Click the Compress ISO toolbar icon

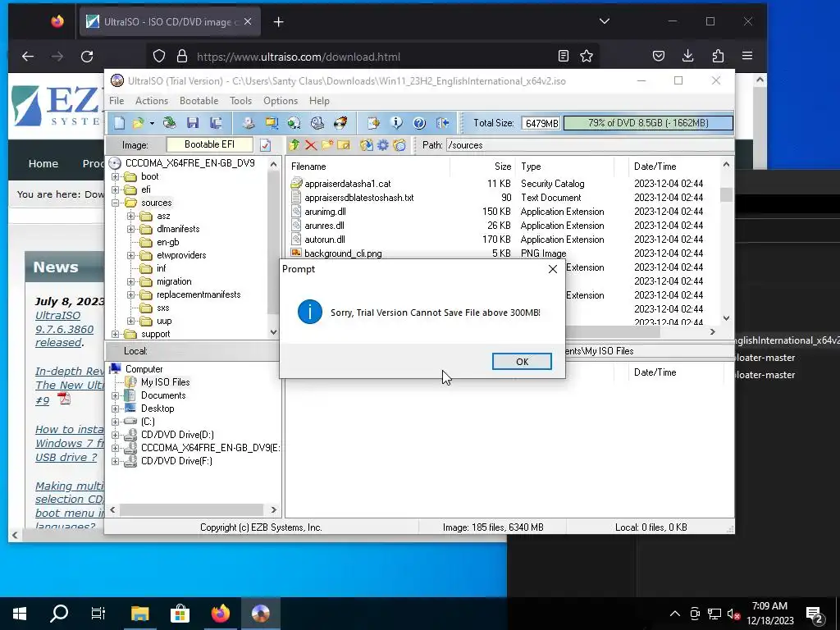coord(272,123)
